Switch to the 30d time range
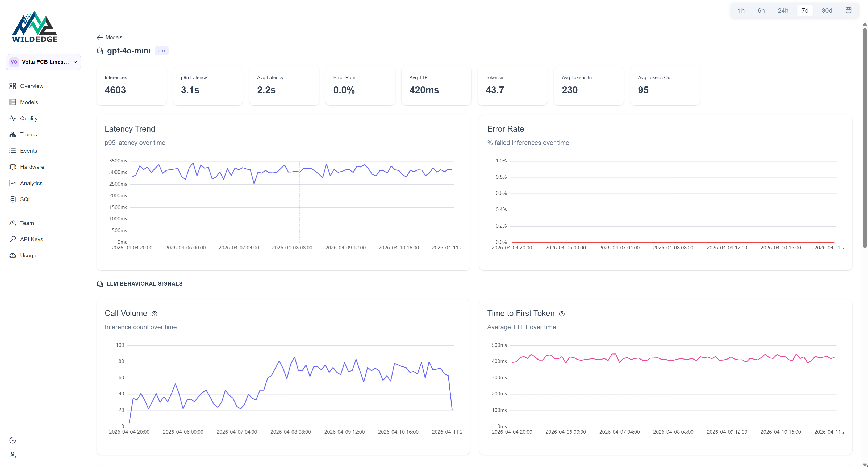This screenshot has width=868, height=467. tap(827, 10)
